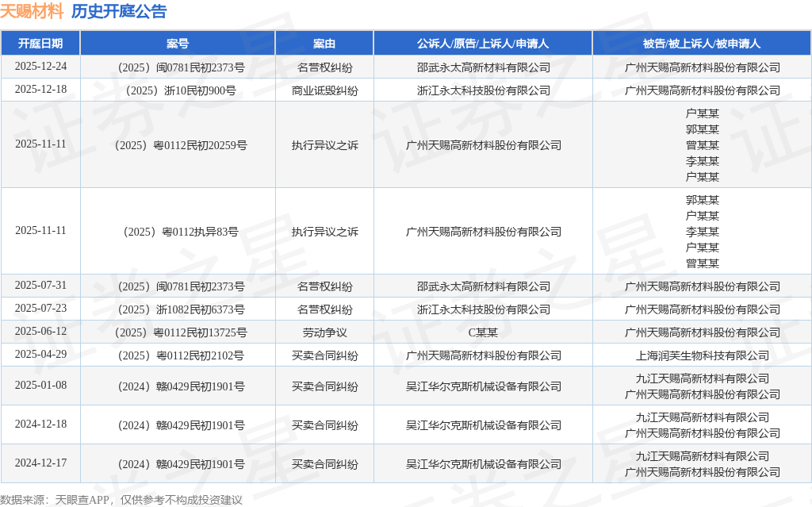Click the plaintiff C某某
812x507 pixels.
coord(483,332)
